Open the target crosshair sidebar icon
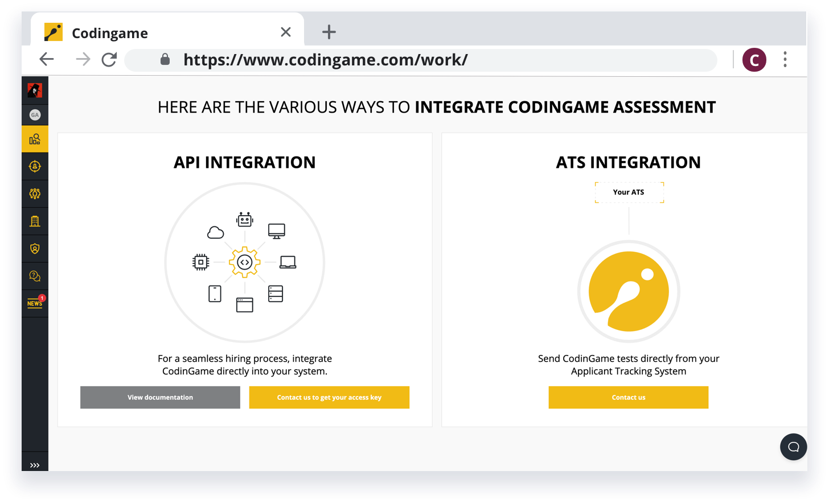829x504 pixels. pos(35,166)
